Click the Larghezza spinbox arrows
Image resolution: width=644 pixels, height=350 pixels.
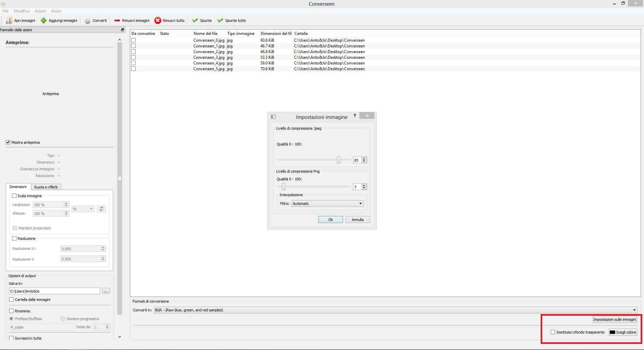pos(66,205)
